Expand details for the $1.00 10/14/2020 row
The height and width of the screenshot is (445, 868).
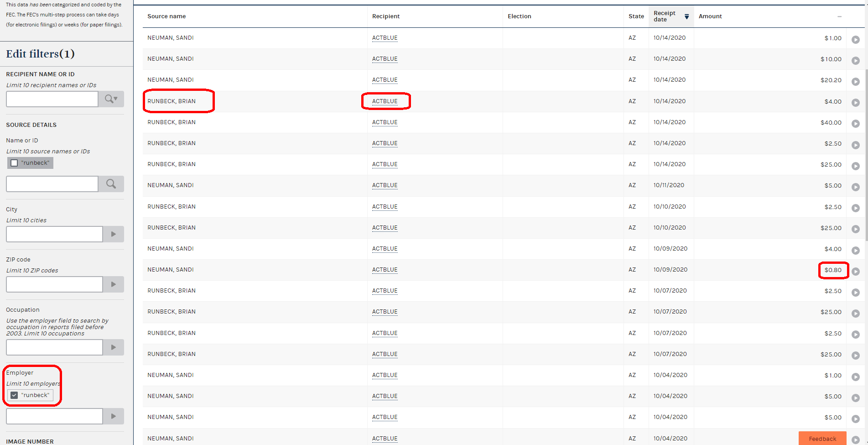tap(855, 40)
